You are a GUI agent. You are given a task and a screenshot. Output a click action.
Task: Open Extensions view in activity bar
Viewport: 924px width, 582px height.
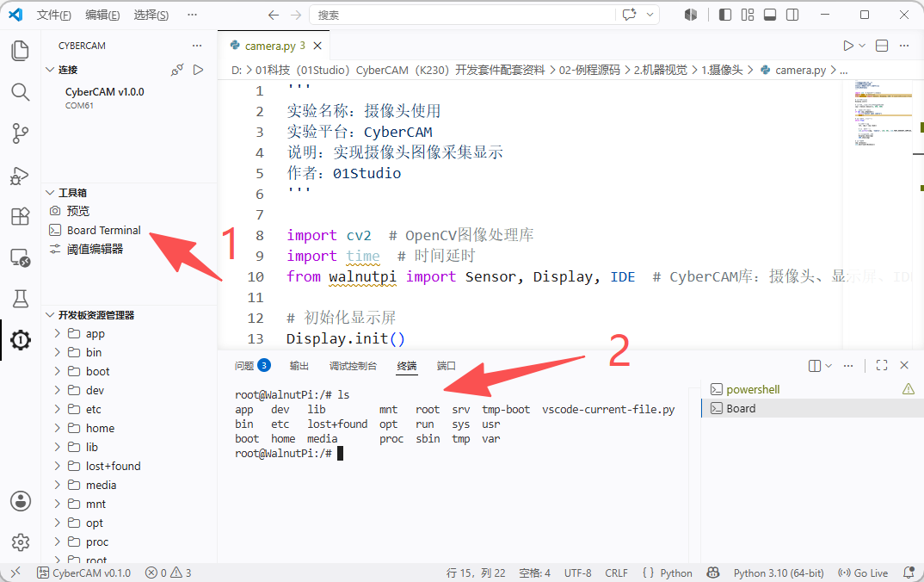point(20,216)
